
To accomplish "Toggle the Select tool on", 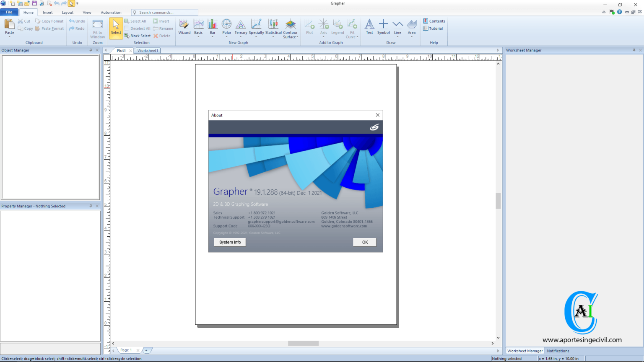I will click(116, 28).
